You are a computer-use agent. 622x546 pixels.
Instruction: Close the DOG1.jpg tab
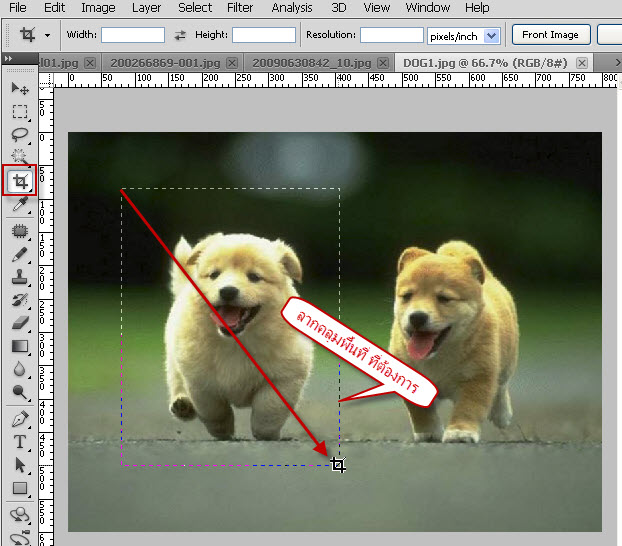[582, 63]
